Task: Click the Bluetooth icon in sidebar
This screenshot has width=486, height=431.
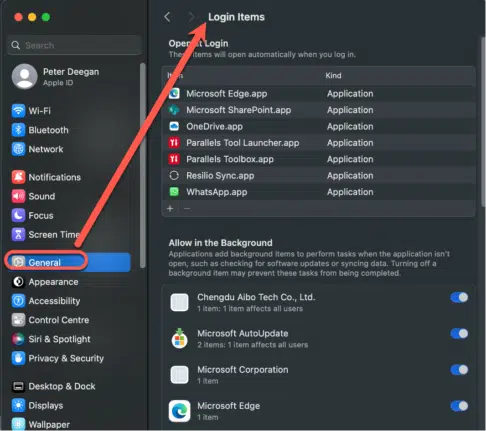Action: (x=18, y=130)
